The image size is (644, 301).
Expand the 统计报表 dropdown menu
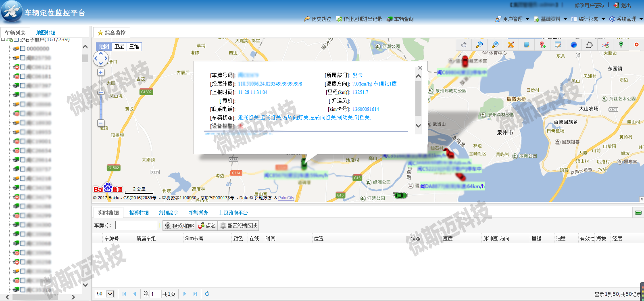point(592,19)
